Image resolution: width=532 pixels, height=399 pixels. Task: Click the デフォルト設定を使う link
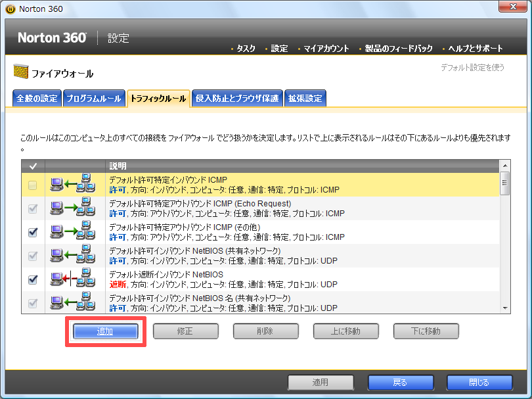(x=473, y=67)
